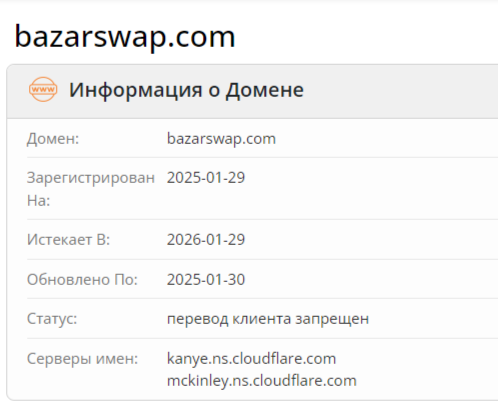The image size is (498, 404).
Task: Click the bazarswap.com page heading
Action: [x=125, y=37]
